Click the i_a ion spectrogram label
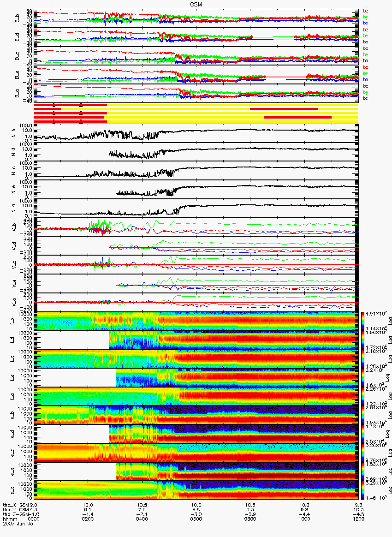The image size is (392, 537). [12, 397]
